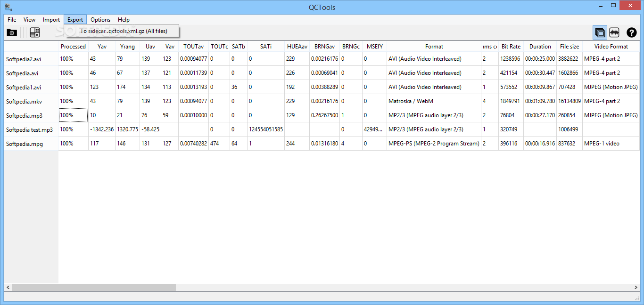The image size is (644, 305).
Task: Click the -1342.236 Yav cell
Action: coord(102,129)
